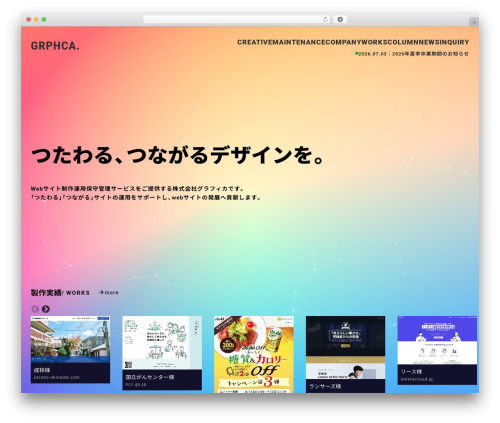Click the next arrow of the works carousel
Image resolution: width=500 pixels, height=423 pixels.
pos(46,309)
